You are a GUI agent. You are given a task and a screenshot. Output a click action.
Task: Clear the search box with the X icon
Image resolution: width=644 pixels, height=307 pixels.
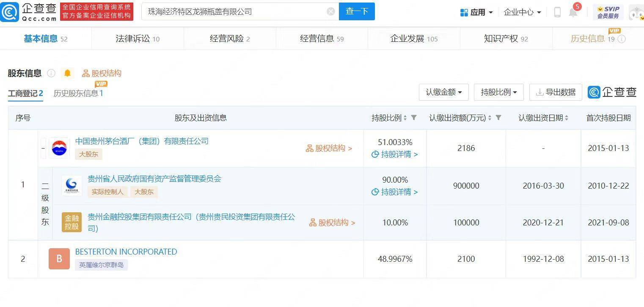point(331,11)
